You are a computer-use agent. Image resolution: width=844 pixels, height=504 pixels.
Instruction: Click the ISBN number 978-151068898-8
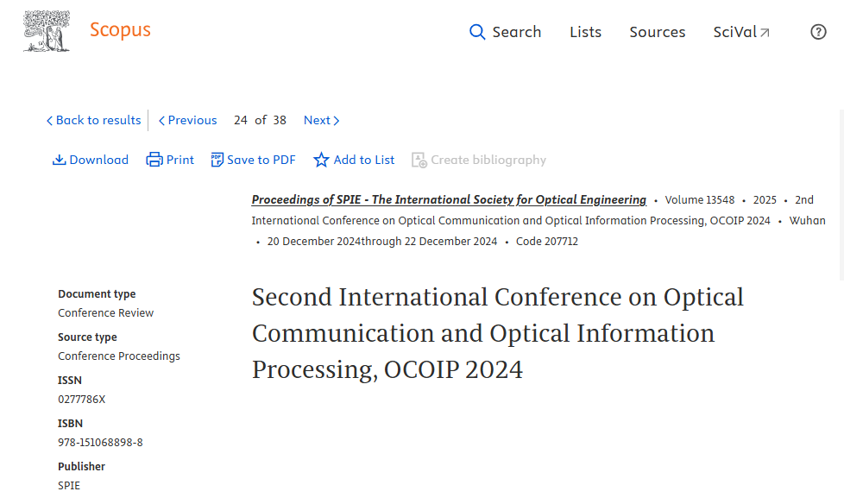pyautogui.click(x=100, y=443)
